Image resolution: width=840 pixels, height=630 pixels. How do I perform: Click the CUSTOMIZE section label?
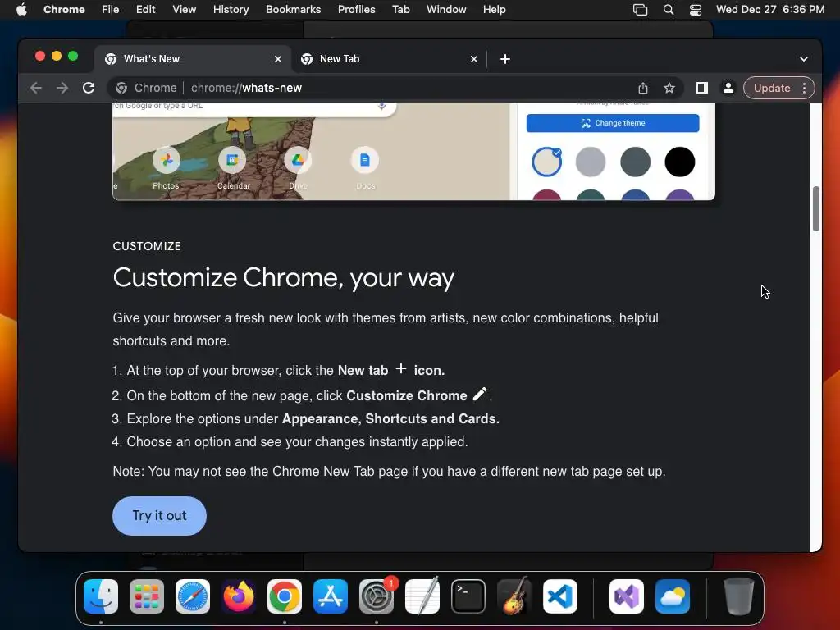point(147,246)
